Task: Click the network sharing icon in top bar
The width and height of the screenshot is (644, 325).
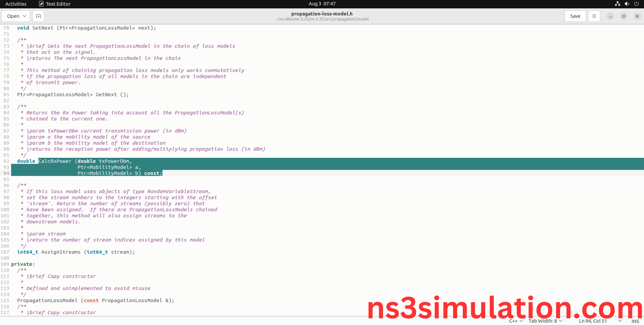Action: (x=617, y=4)
